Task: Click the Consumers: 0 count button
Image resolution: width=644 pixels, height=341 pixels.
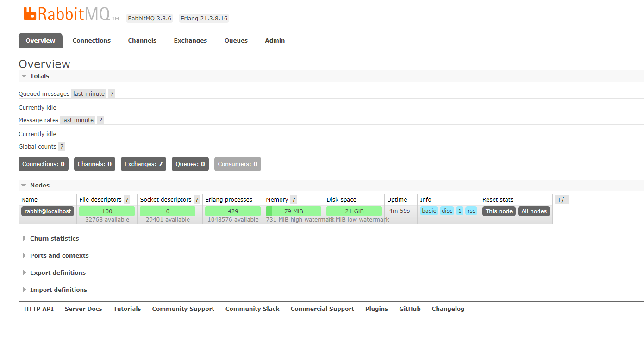Action: [238, 164]
